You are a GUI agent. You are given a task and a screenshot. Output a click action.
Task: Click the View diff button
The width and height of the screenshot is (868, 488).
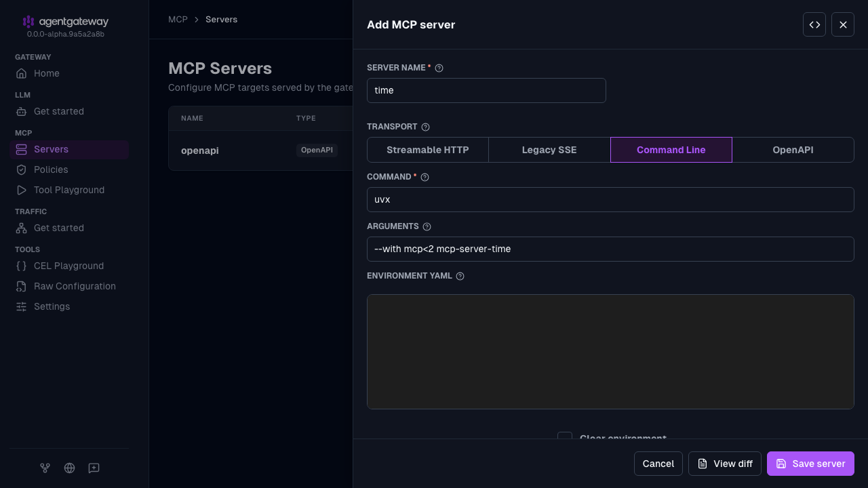(x=724, y=464)
